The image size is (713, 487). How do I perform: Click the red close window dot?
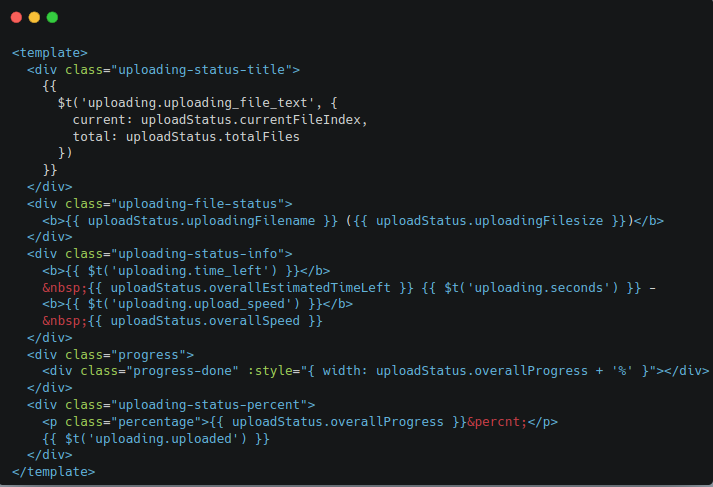(16, 17)
